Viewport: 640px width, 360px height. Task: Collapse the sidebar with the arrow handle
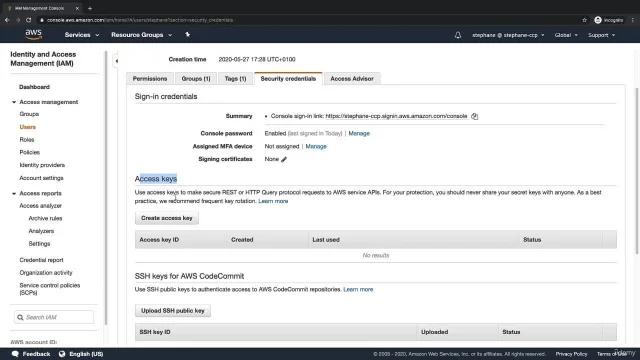click(x=116, y=61)
